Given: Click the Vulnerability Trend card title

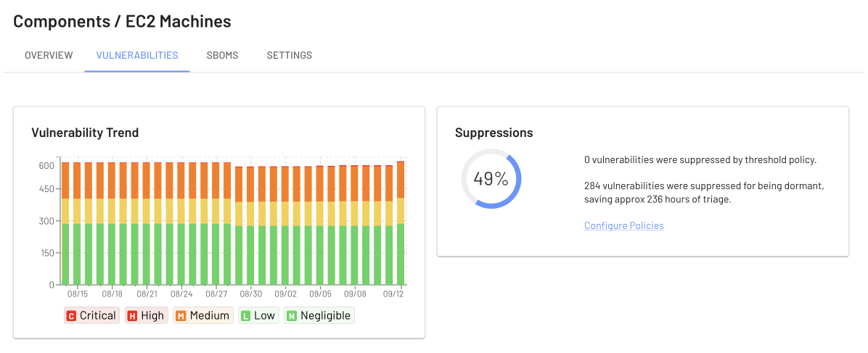Looking at the screenshot, I should [85, 133].
